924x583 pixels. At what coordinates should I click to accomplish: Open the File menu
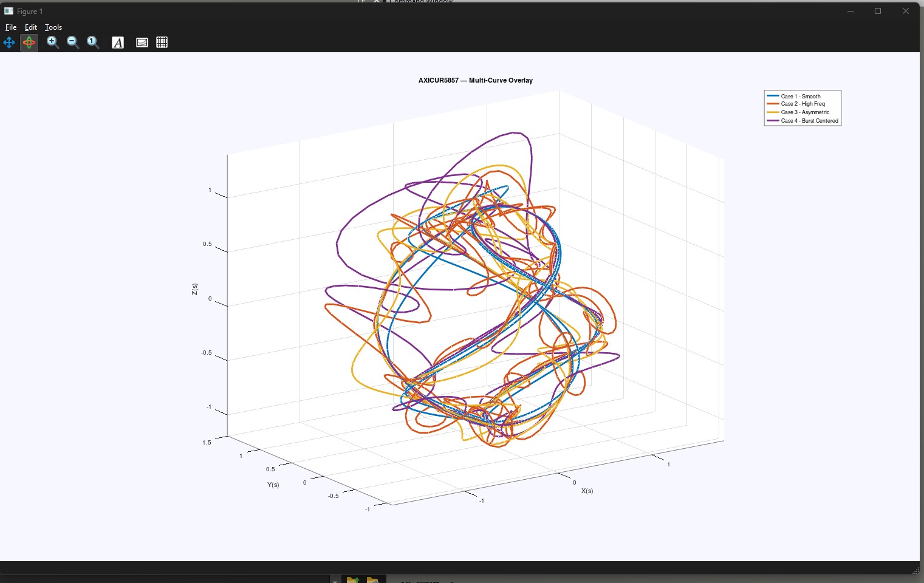11,27
